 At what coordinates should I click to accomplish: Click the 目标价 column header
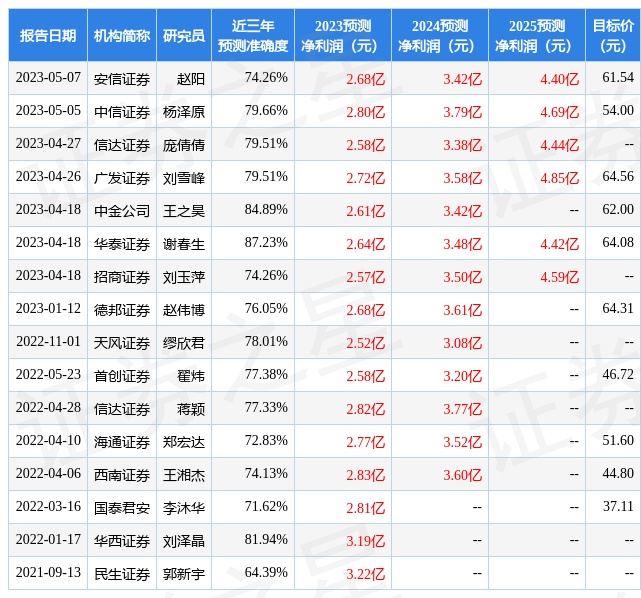click(x=613, y=36)
